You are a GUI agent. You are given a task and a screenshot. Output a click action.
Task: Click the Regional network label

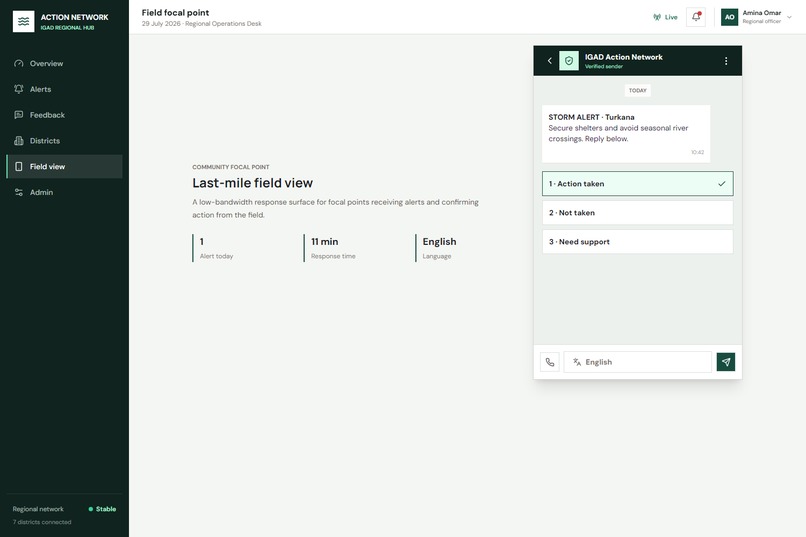(38, 509)
